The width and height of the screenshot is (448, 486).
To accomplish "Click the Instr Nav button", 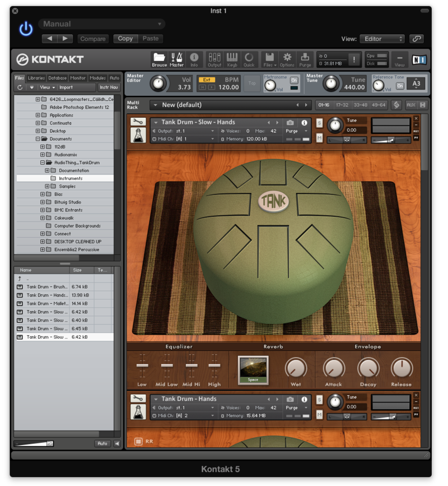I will point(109,87).
